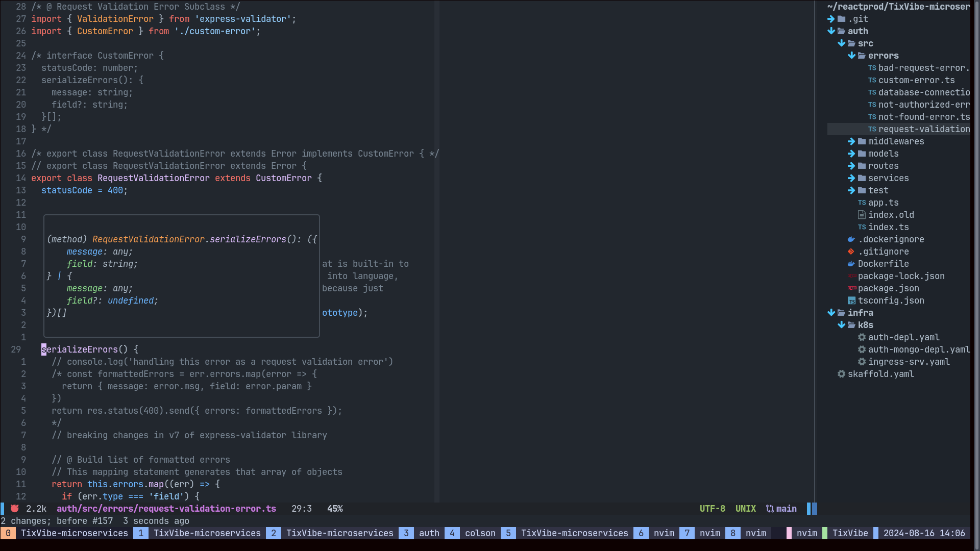The width and height of the screenshot is (980, 551).
Task: Expand the .git folder arrow
Action: pos(831,19)
